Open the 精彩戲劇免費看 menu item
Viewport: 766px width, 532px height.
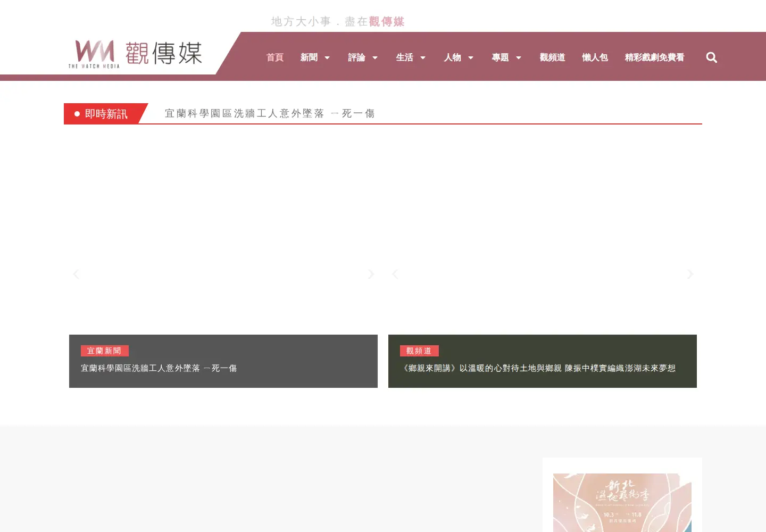(654, 57)
